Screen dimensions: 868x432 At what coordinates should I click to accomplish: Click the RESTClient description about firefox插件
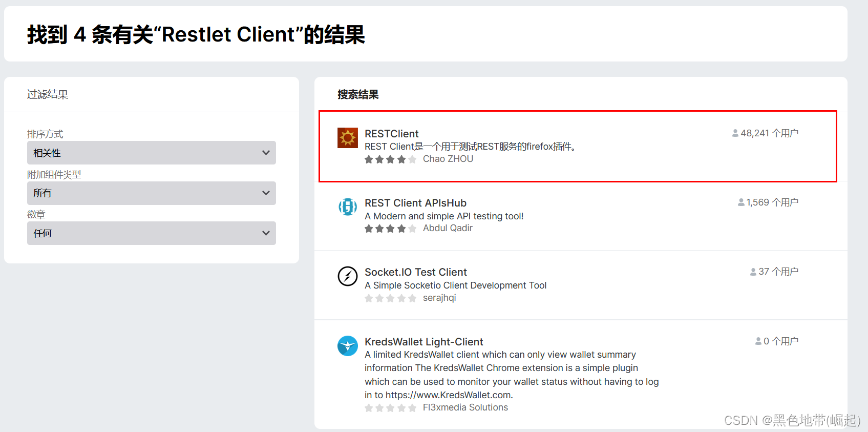[471, 147]
